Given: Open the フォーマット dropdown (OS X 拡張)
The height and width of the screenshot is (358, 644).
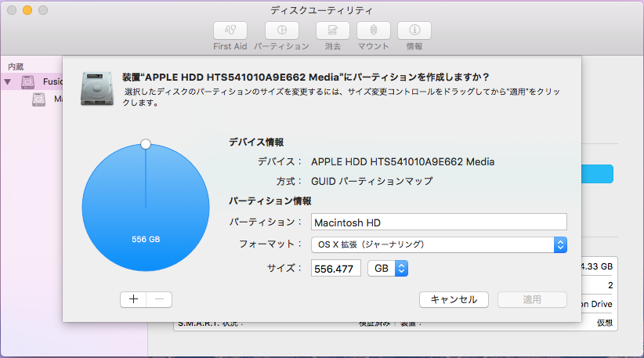Looking at the screenshot, I should click(x=439, y=244).
